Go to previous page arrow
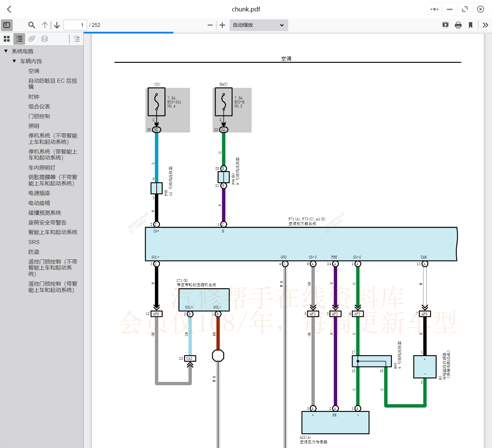Image resolution: width=492 pixels, height=448 pixels. (x=45, y=25)
